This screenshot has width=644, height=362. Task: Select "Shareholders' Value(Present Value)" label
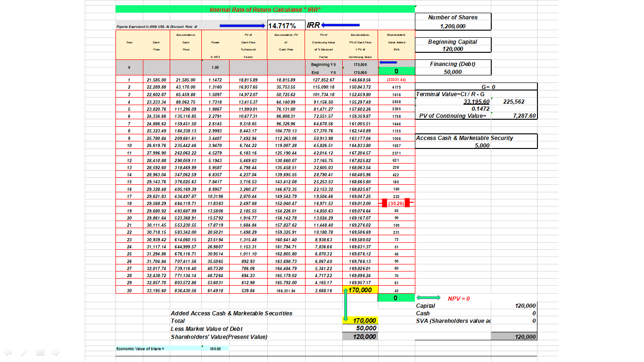pos(219,337)
